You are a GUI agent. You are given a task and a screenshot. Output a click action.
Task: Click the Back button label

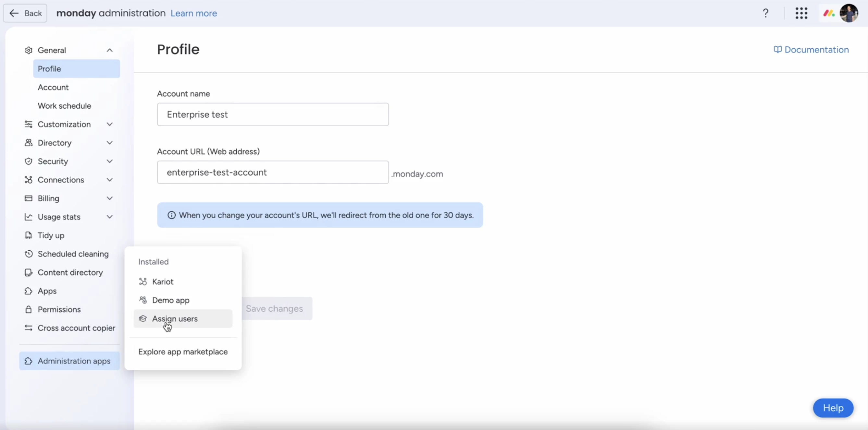tap(33, 13)
